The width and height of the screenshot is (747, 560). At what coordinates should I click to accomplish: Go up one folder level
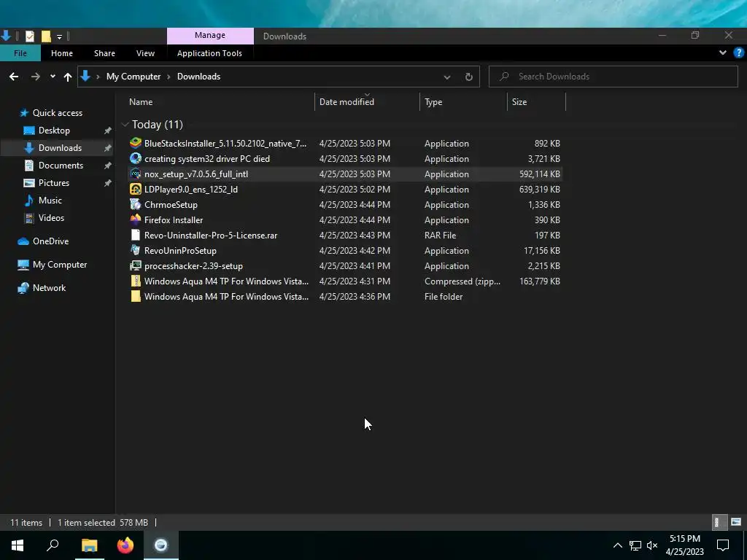(68, 77)
